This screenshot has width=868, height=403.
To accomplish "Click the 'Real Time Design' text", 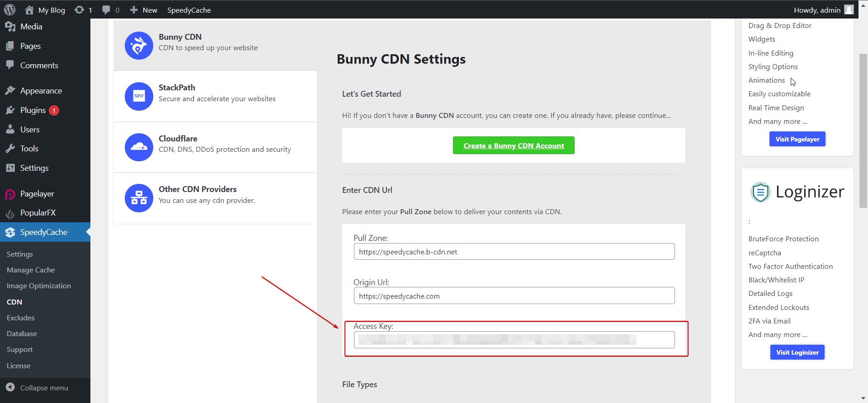I will [776, 108].
